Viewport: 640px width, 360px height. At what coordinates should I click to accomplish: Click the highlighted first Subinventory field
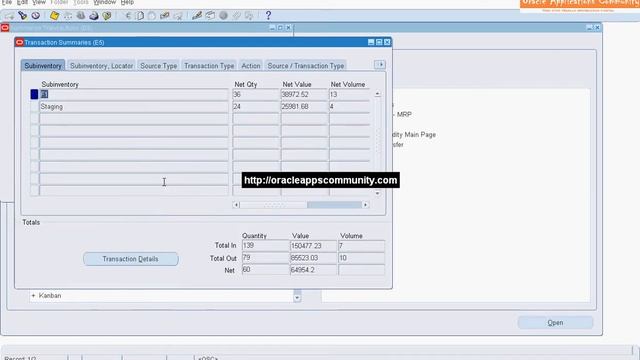coord(134,94)
